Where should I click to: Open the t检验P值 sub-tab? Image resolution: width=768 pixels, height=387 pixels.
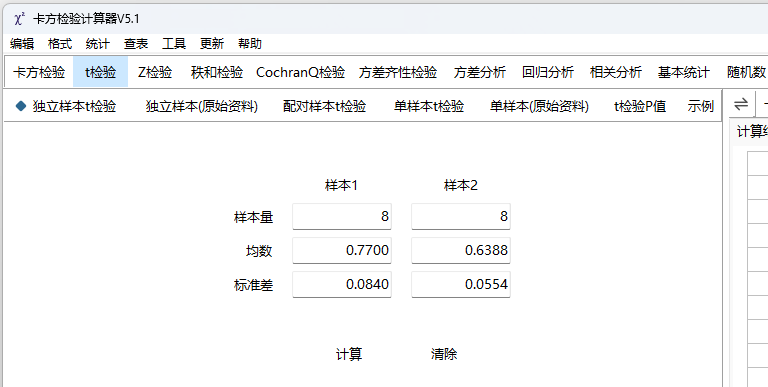point(640,106)
